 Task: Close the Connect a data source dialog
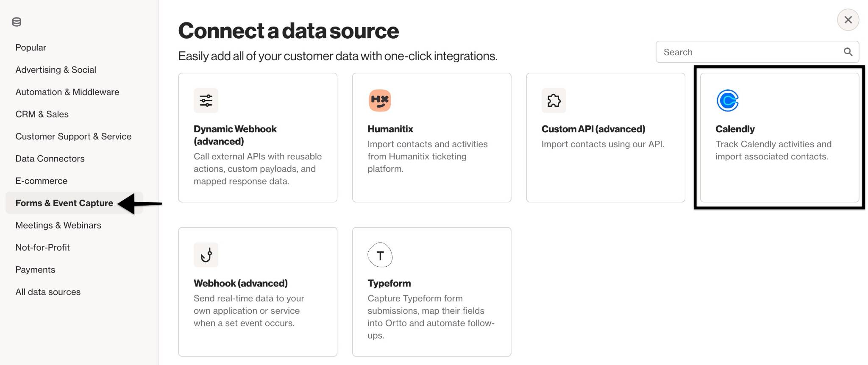(x=848, y=20)
